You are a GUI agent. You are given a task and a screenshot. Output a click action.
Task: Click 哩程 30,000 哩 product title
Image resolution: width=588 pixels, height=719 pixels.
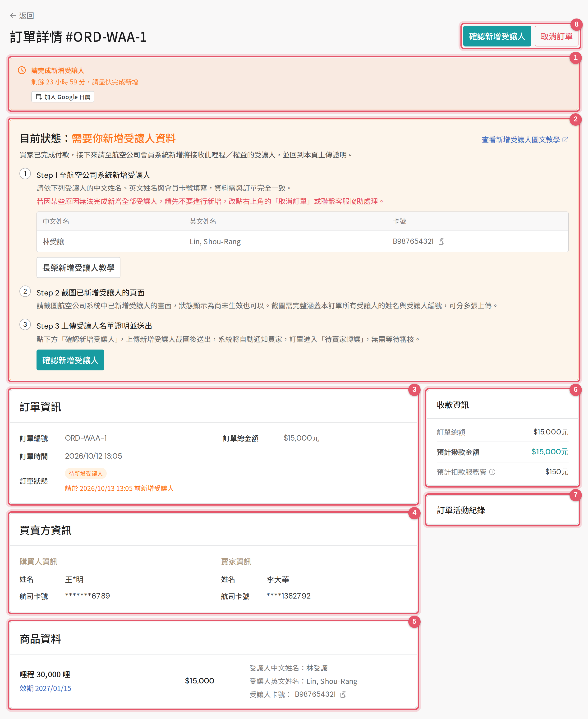coord(45,674)
